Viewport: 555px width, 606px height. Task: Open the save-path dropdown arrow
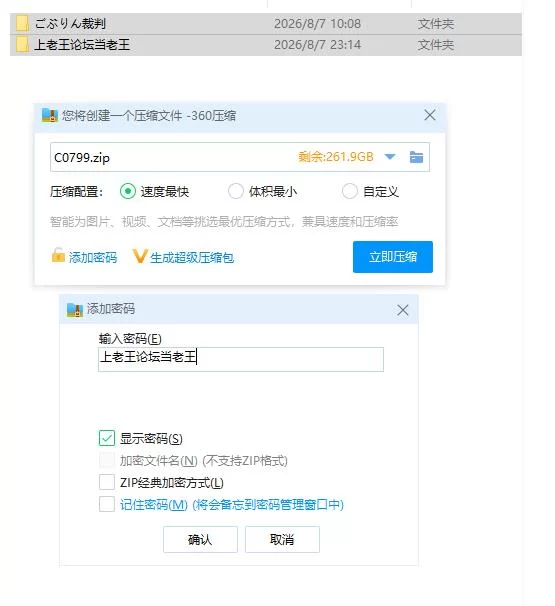[390, 157]
